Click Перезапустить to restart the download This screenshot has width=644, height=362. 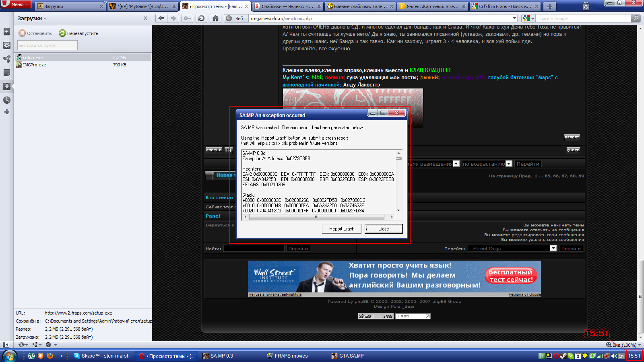[x=79, y=33]
